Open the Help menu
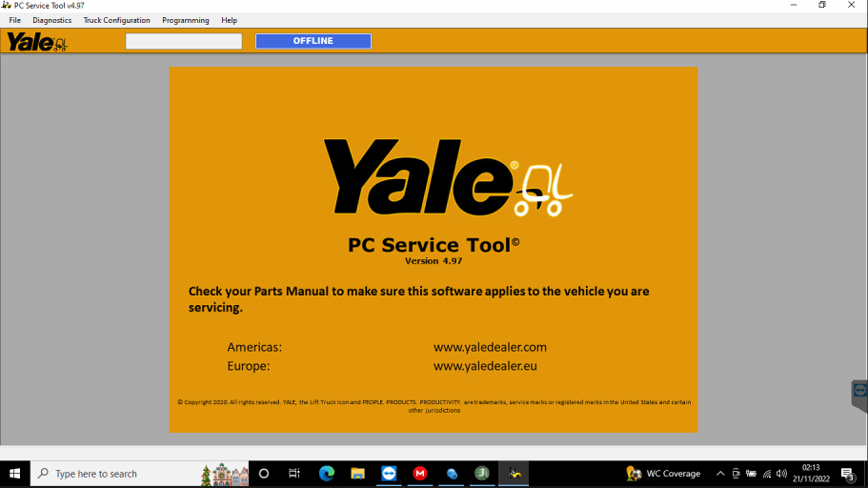868x488 pixels. [x=229, y=20]
